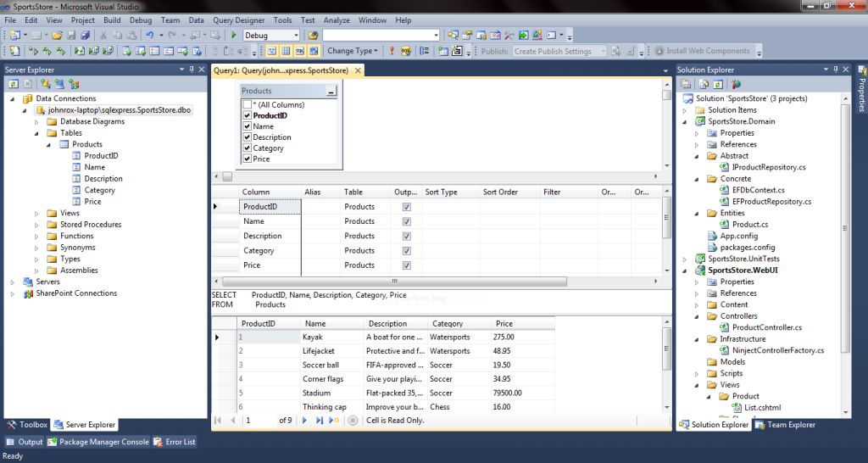Viewport: 868px width, 463px height.
Task: Start debugging with the green play icon
Action: pyautogui.click(x=234, y=36)
